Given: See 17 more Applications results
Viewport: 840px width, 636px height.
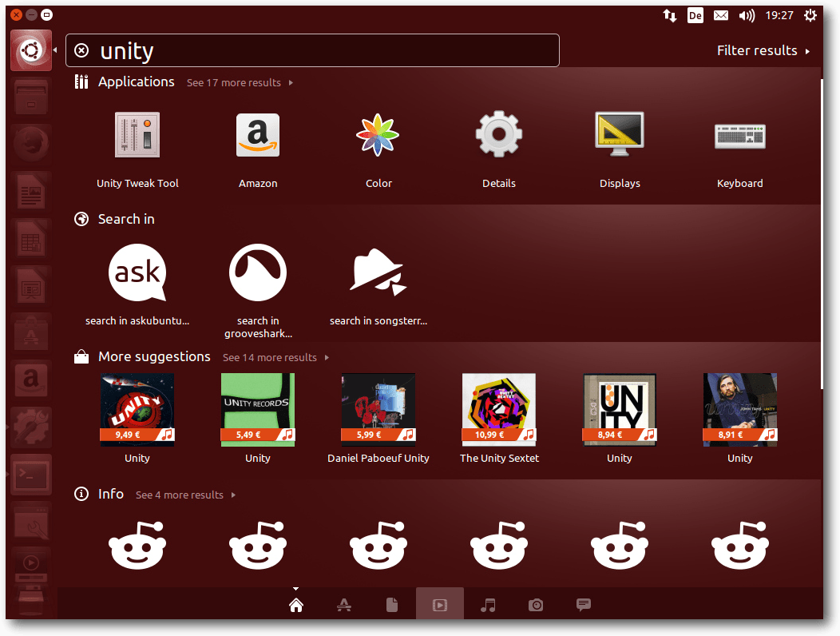Looking at the screenshot, I should pos(240,82).
